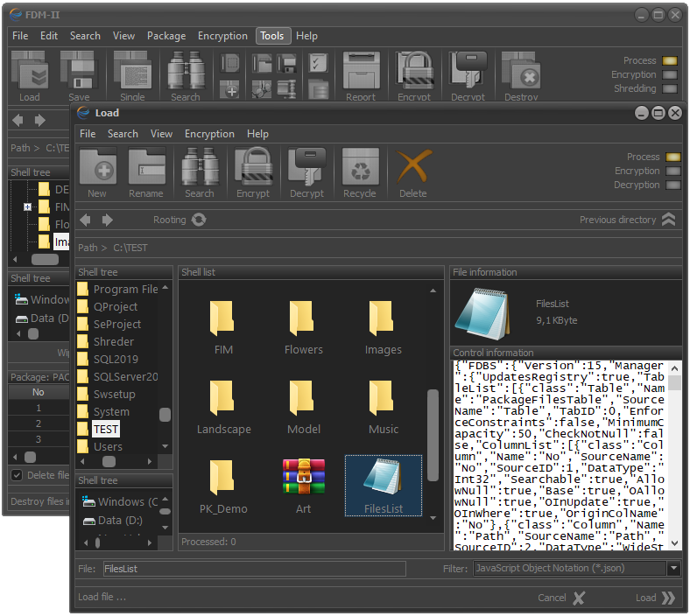Screen dimensions: 690x616
Task: Click the forward arrow in Load window
Action: coord(107,220)
